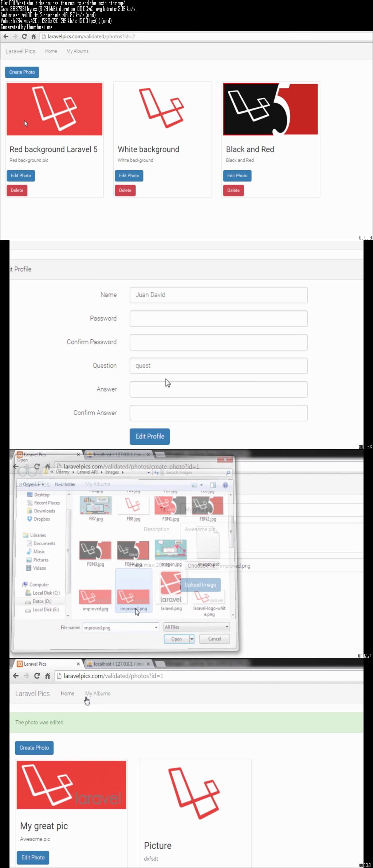Image resolution: width=373 pixels, height=868 pixels.
Task: Edit the Red background Laravel 5 photo
Action: click(21, 175)
